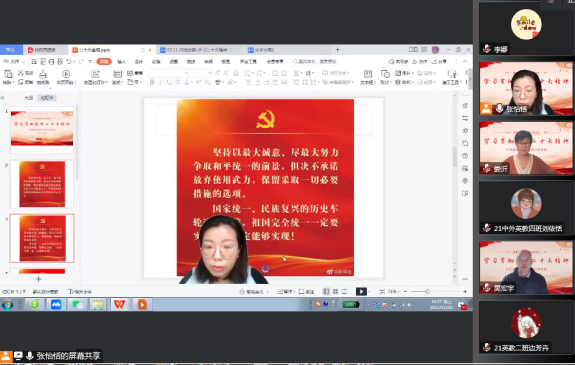The height and width of the screenshot is (365, 575).
Task: Switch to the 三十大金句.pptx document tab
Action: (x=94, y=50)
